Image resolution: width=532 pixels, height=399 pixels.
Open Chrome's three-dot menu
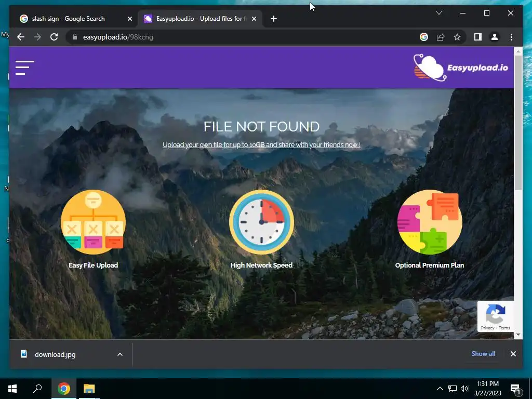pyautogui.click(x=511, y=37)
